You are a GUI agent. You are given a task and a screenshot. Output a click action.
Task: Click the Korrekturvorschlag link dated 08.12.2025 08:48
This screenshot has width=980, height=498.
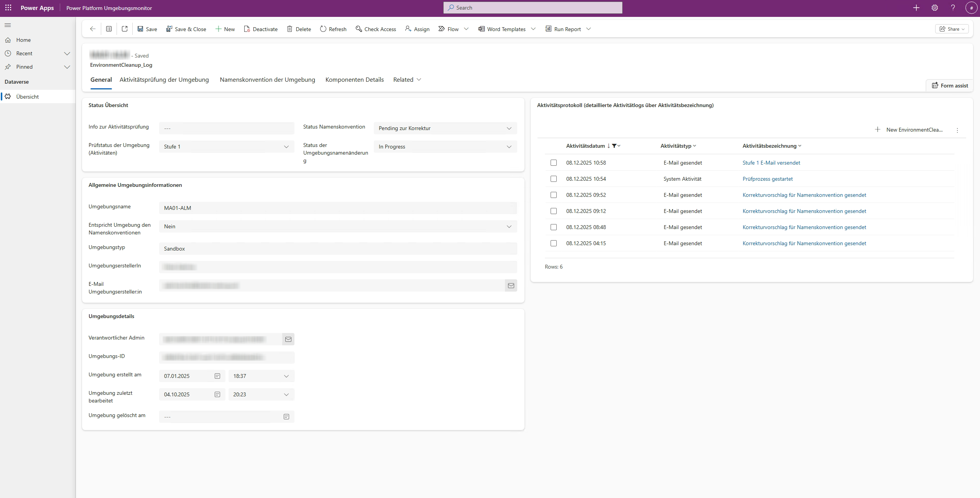coord(804,227)
